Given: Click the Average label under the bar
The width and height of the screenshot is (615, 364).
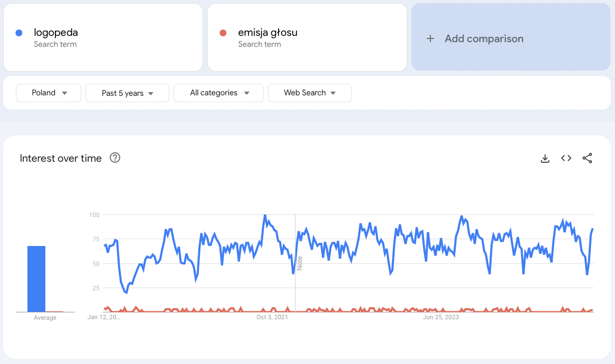Looking at the screenshot, I should (x=45, y=318).
